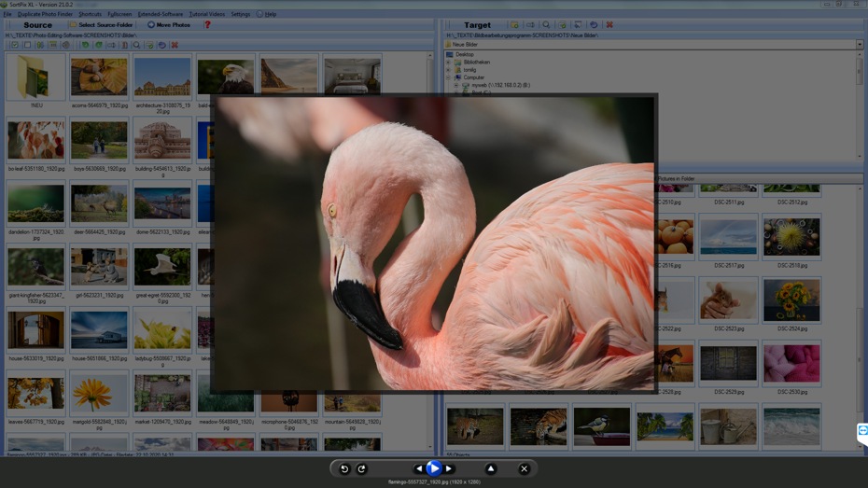Viewport: 868px width, 488px height.
Task: Click the select-all checkbox icon in Source toolbar
Action: (x=14, y=45)
